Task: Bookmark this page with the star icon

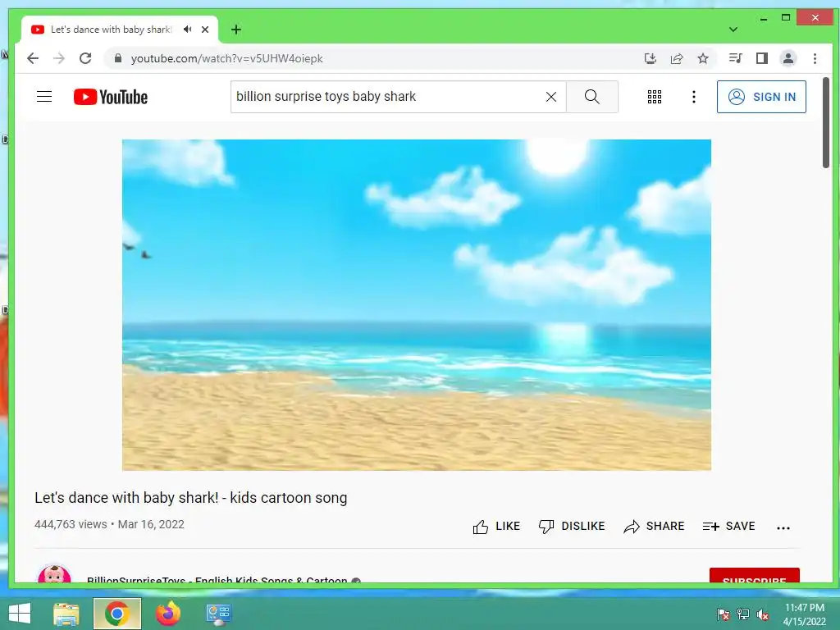Action: (x=703, y=58)
